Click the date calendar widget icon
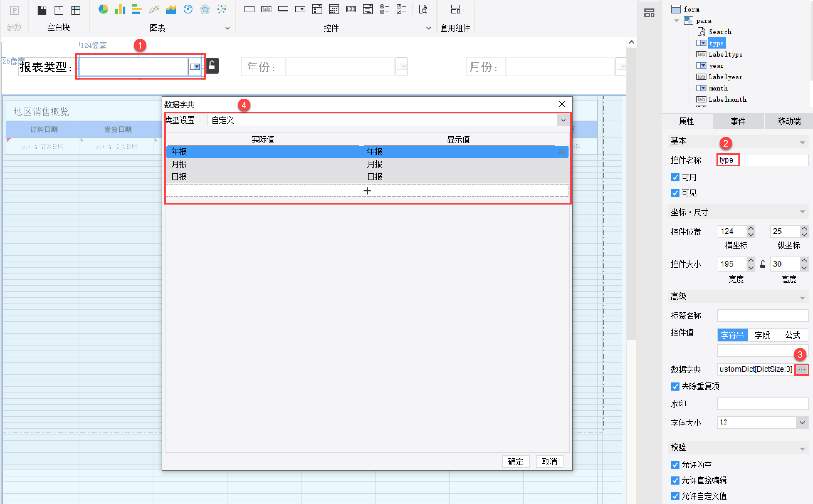Viewport: 813px width, 504px height. coord(334,9)
